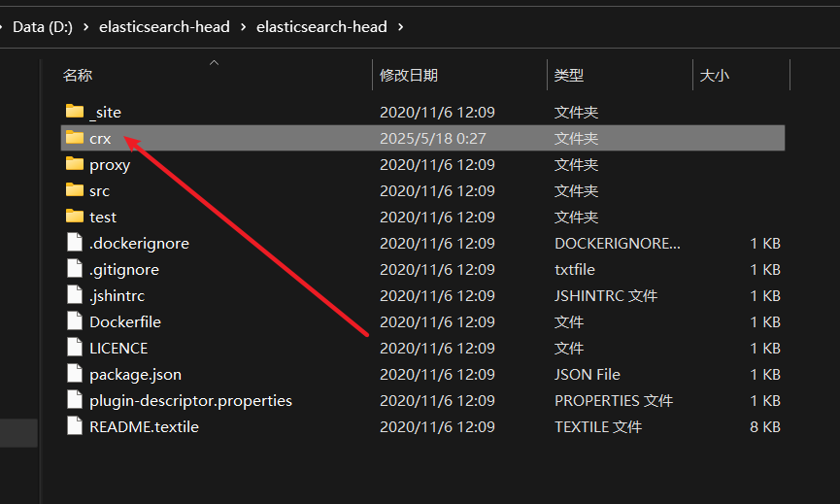Screen dimensions: 840x504
Task: Click the date 2025/5/18 0:27
Action: pos(433,138)
